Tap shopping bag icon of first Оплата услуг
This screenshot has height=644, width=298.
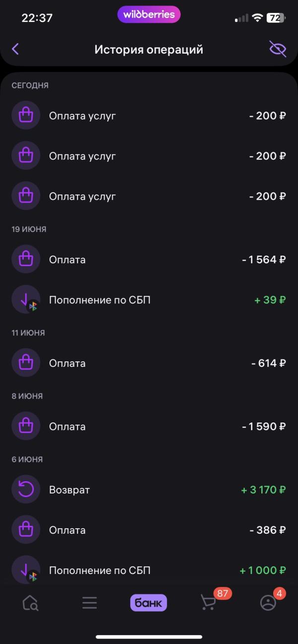point(26,116)
